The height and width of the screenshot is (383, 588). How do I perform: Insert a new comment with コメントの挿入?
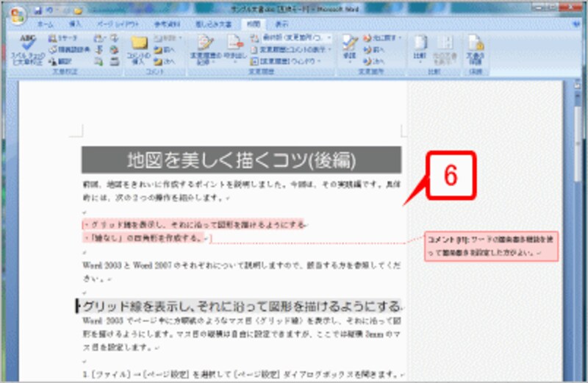(x=139, y=50)
